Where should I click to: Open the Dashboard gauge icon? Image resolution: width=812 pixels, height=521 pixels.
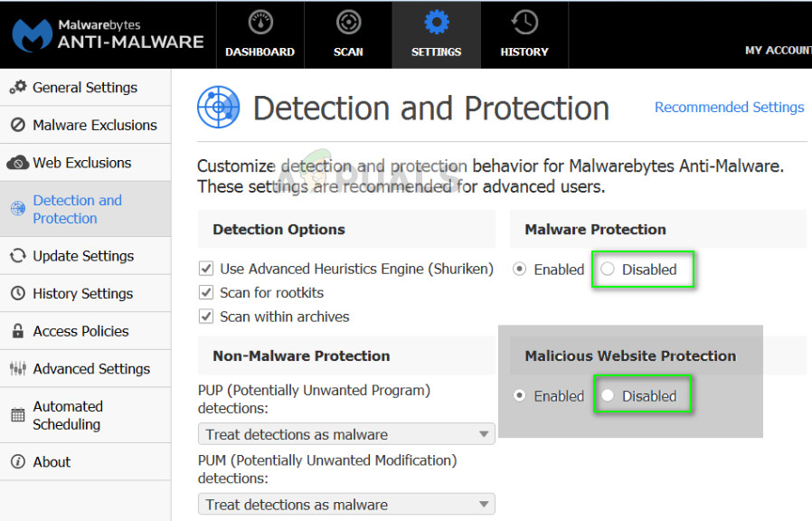[260, 21]
